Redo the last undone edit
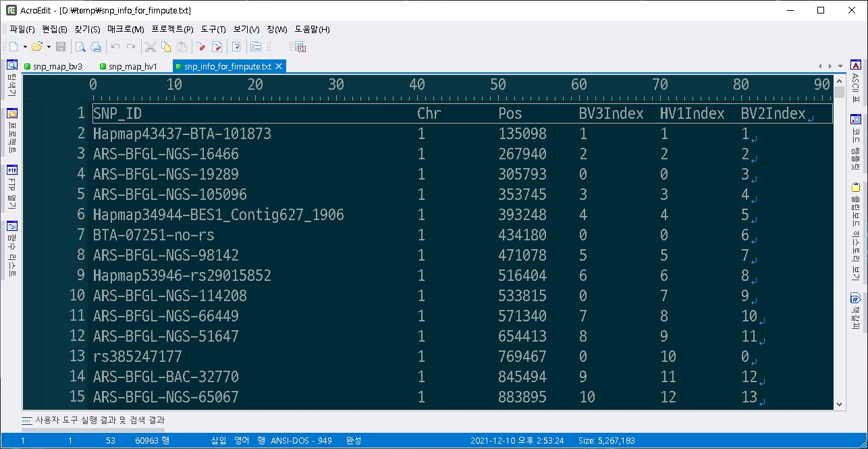 131,47
